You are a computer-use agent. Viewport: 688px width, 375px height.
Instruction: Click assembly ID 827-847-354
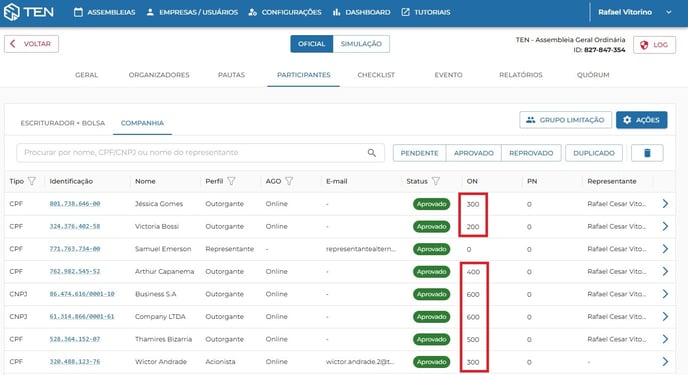pos(604,50)
